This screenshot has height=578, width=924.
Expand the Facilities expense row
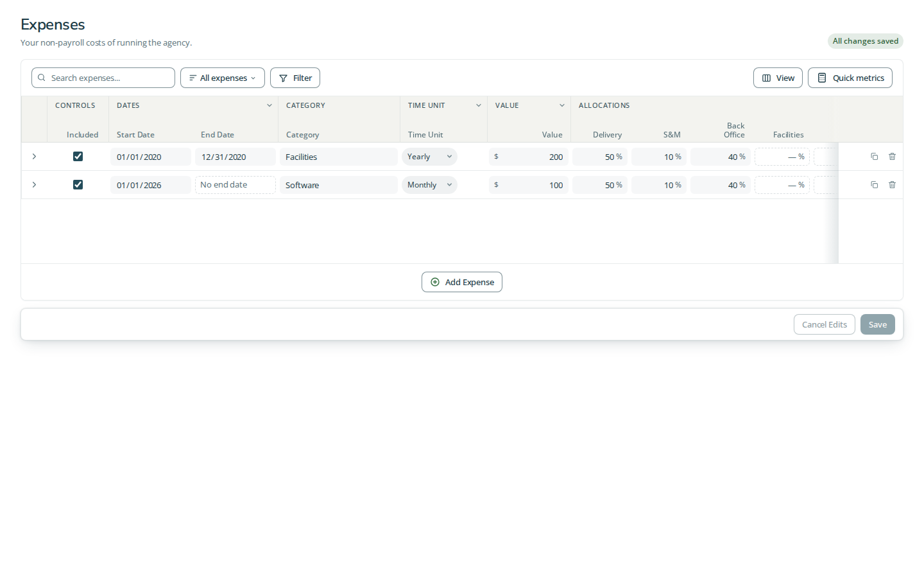click(34, 157)
